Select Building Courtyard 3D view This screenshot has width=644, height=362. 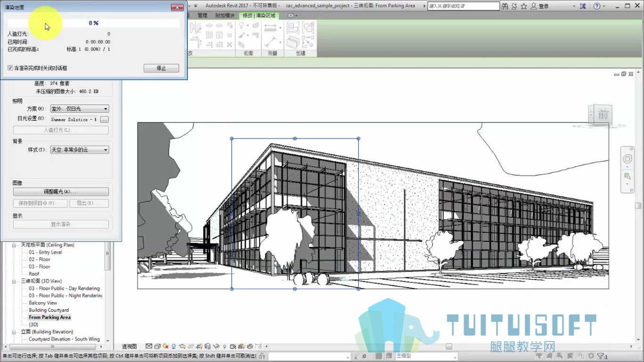pos(49,310)
